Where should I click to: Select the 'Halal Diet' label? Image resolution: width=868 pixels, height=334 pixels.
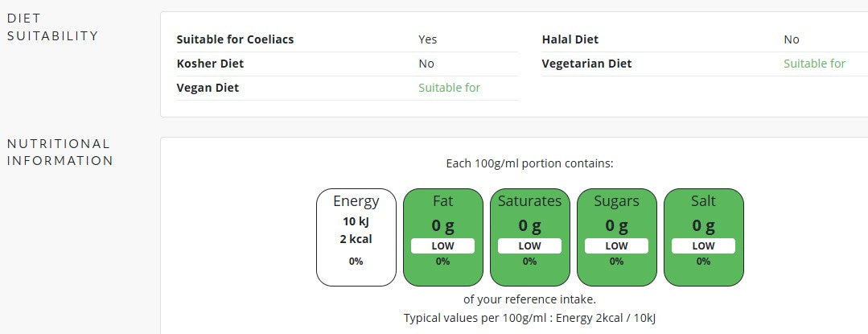[570, 39]
